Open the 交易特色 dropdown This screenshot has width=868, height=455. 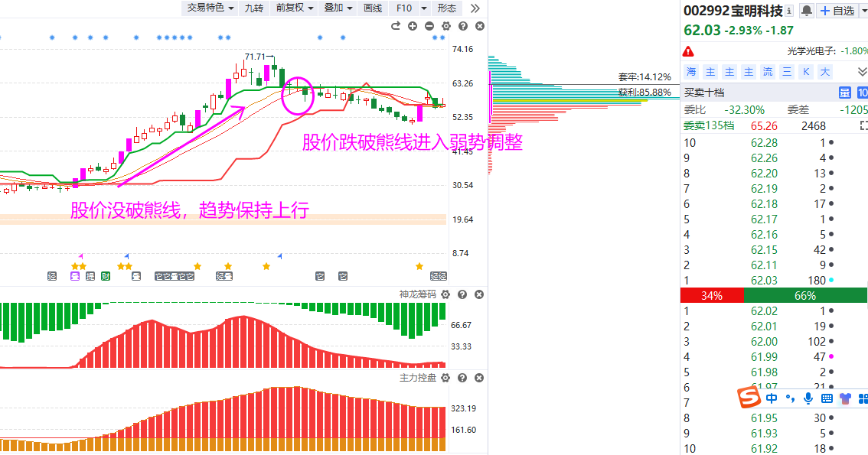pyautogui.click(x=210, y=8)
